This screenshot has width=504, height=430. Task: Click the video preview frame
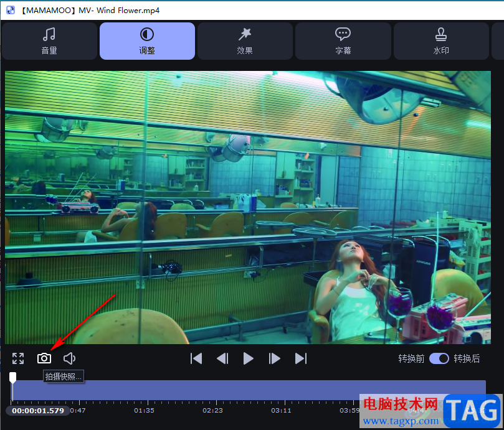tap(248, 207)
